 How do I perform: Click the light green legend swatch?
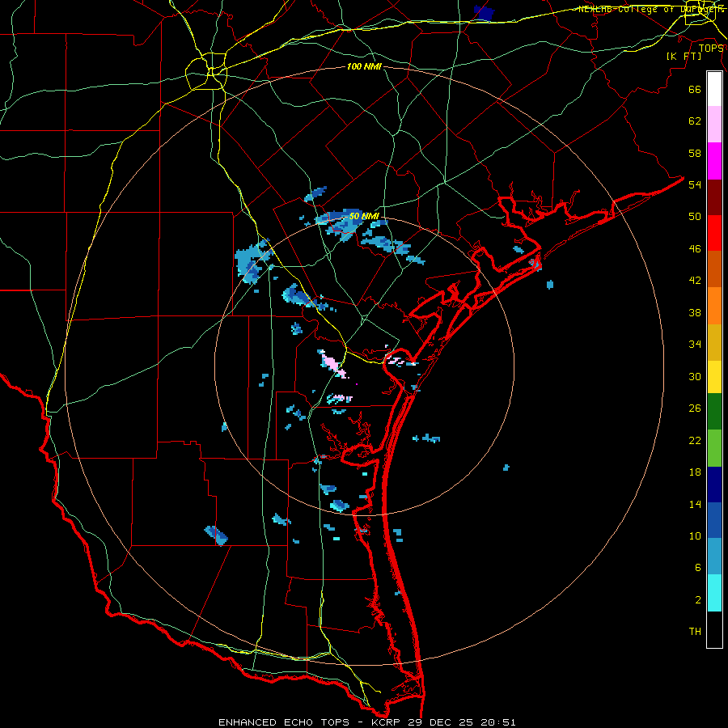pos(714,448)
